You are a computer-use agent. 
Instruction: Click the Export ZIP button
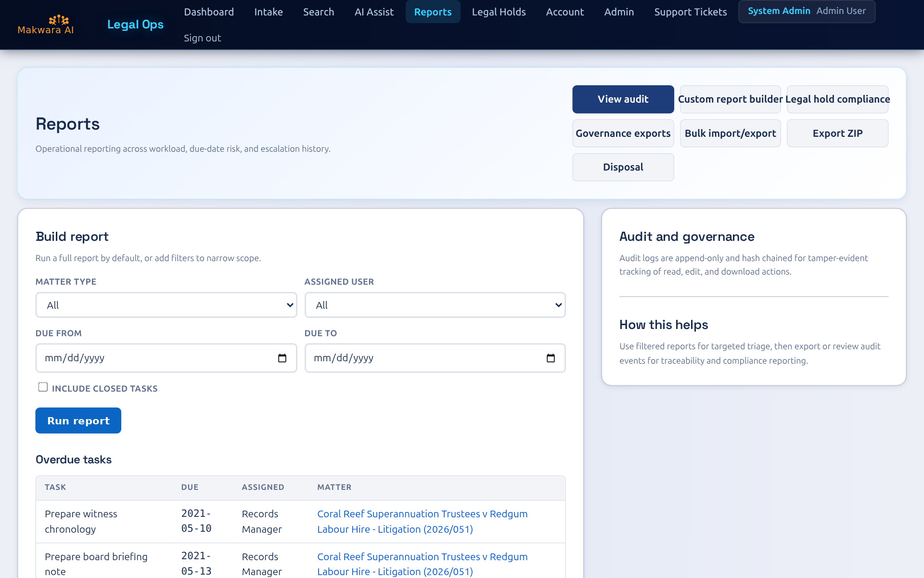tap(837, 133)
